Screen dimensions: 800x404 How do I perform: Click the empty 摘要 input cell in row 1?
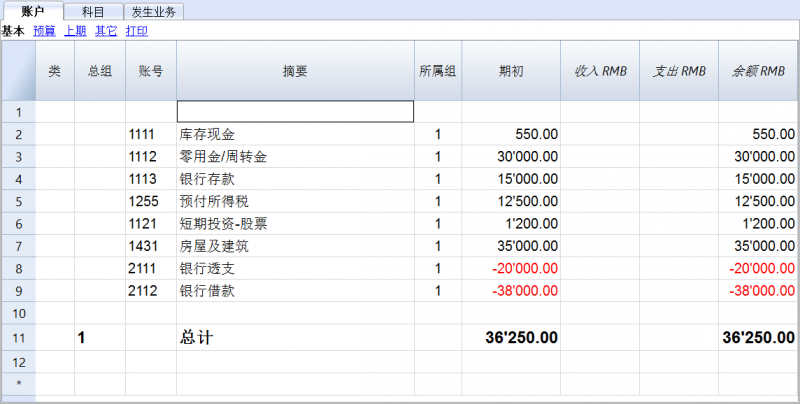[x=295, y=112]
